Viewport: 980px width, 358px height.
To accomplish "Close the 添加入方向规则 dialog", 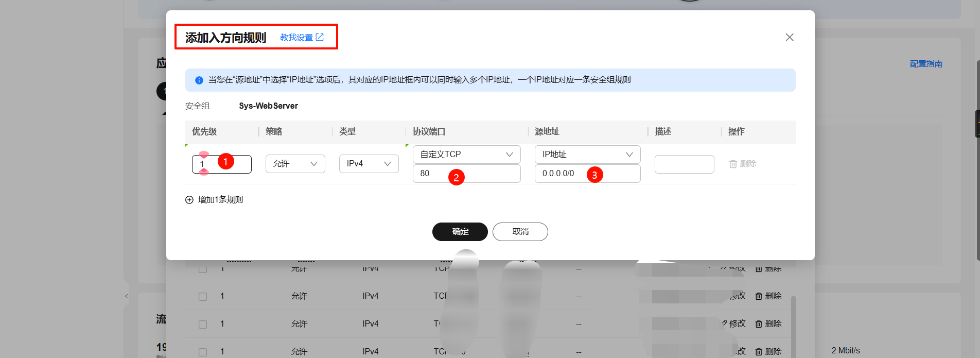I will tap(790, 37).
